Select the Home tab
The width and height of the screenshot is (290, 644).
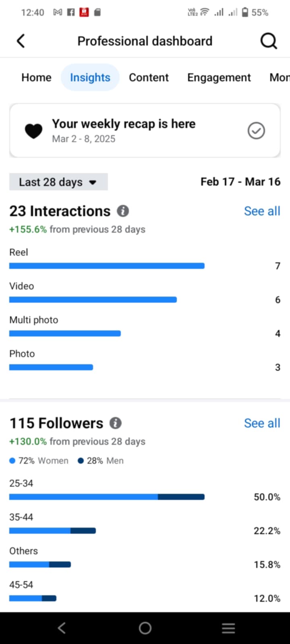[36, 77]
